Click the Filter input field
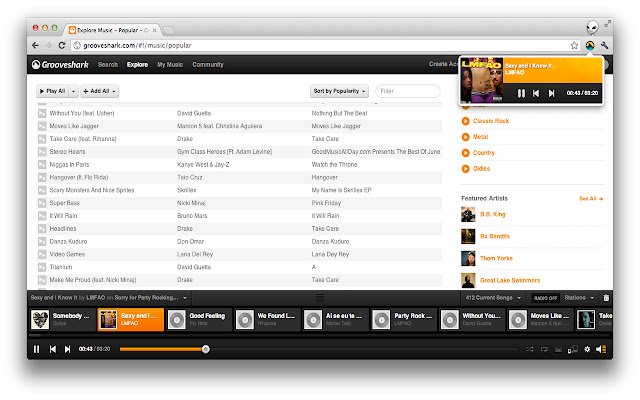The width and height of the screenshot is (640, 400). pos(407,91)
